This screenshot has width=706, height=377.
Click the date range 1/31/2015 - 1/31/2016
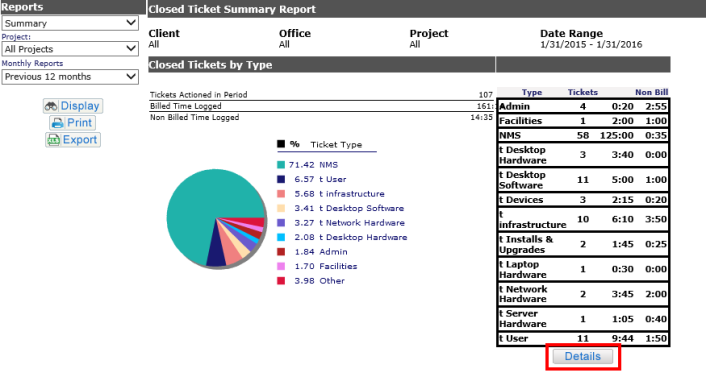click(591, 44)
